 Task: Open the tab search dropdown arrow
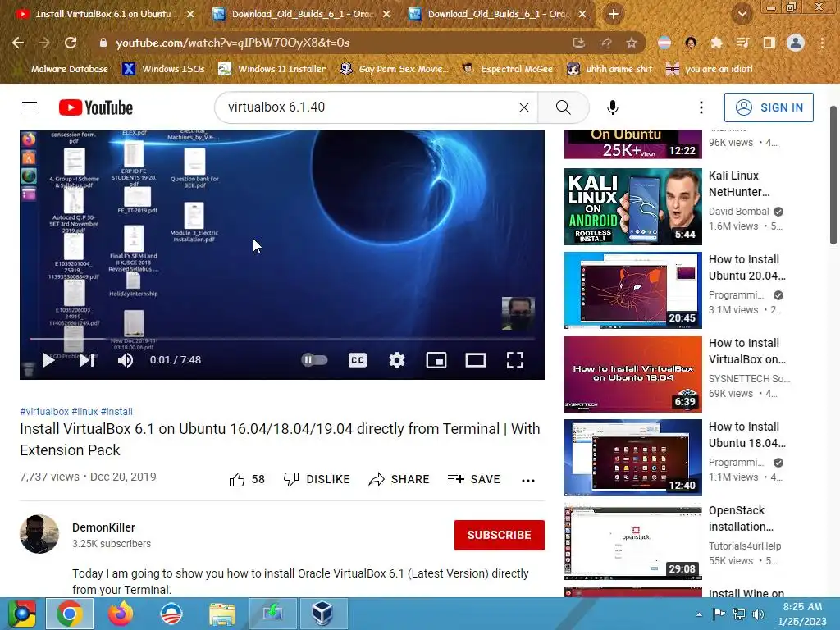pos(742,14)
